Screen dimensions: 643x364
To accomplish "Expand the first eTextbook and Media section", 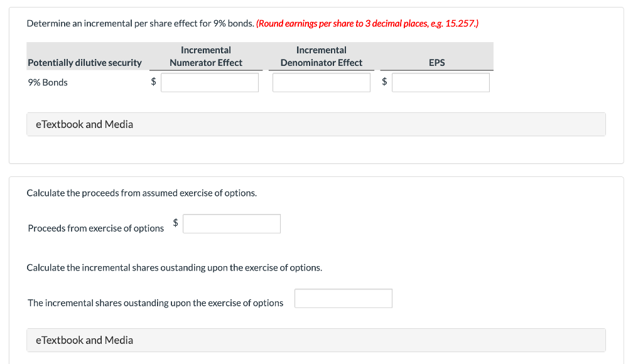I will (x=316, y=124).
